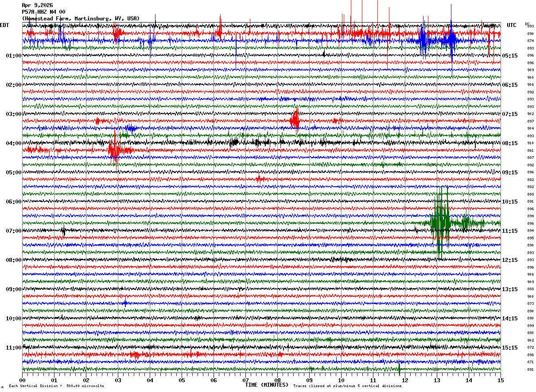The width and height of the screenshot is (536, 392).
Task: Click the red burst near minute 3 below the 08:15 row
Action: coord(114,150)
